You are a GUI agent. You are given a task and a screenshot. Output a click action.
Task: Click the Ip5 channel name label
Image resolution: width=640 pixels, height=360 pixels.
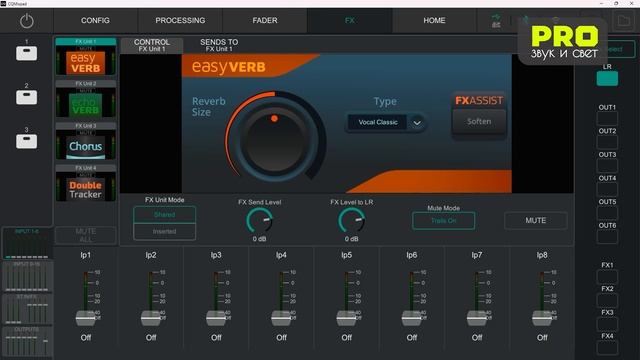[x=347, y=255]
